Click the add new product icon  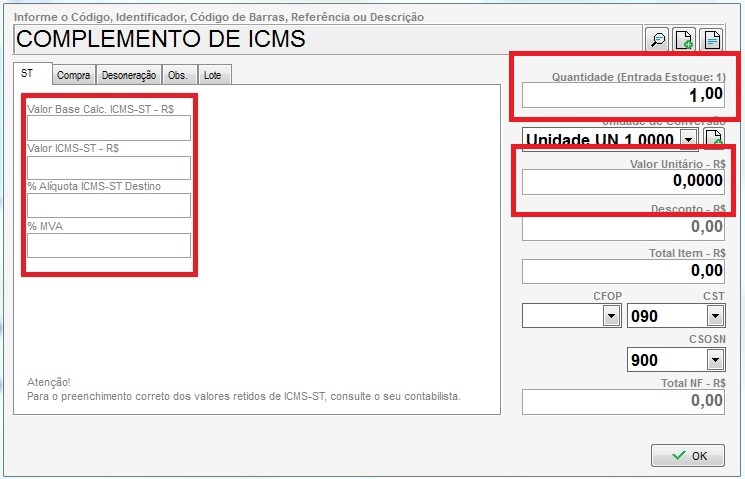click(684, 40)
